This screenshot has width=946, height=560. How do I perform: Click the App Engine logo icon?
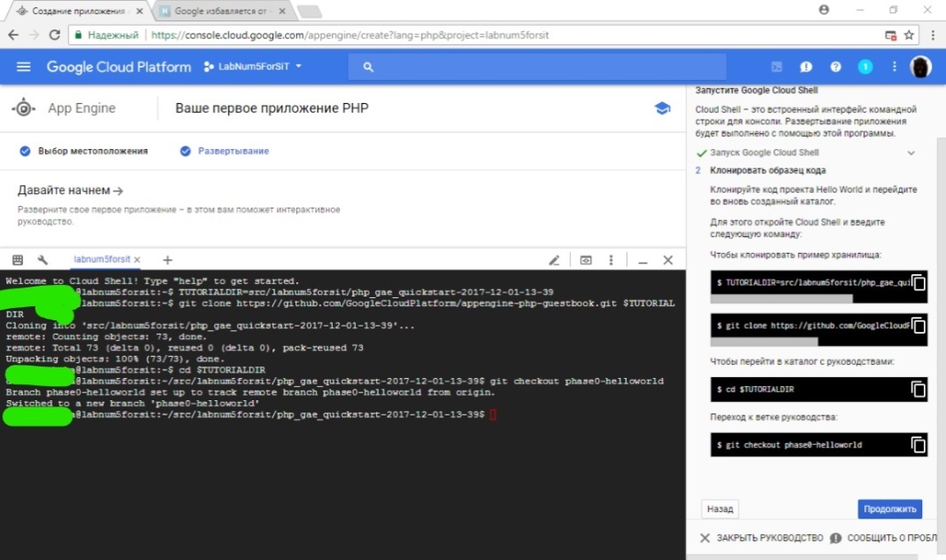coord(24,108)
